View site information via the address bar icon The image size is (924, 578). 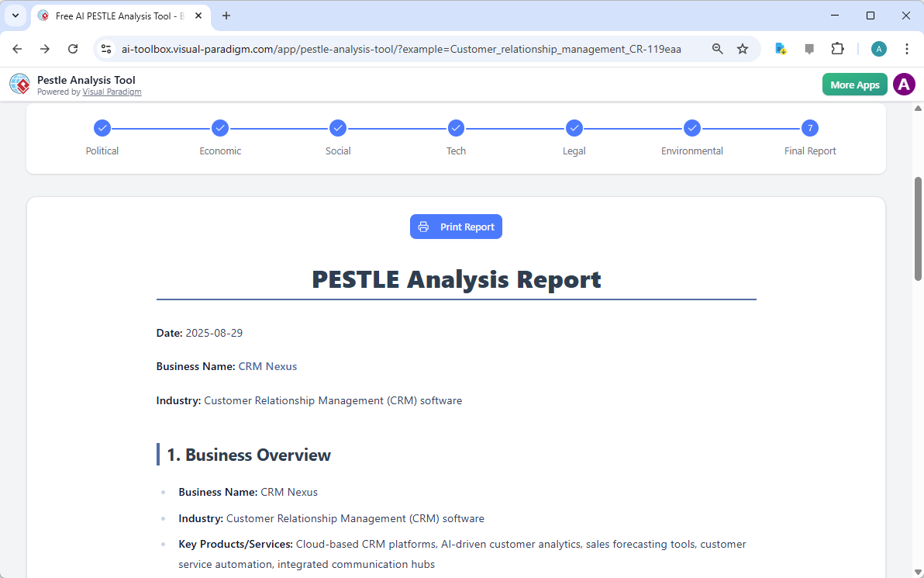coord(105,48)
